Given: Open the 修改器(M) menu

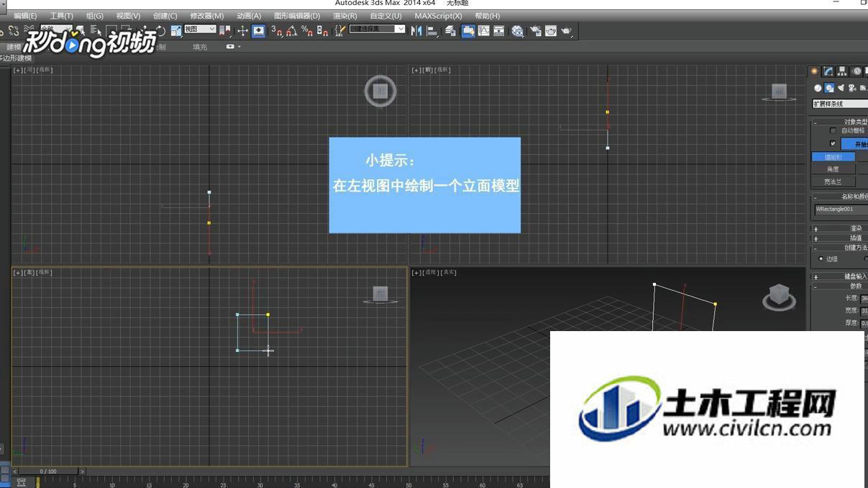Looking at the screenshot, I should [x=206, y=16].
